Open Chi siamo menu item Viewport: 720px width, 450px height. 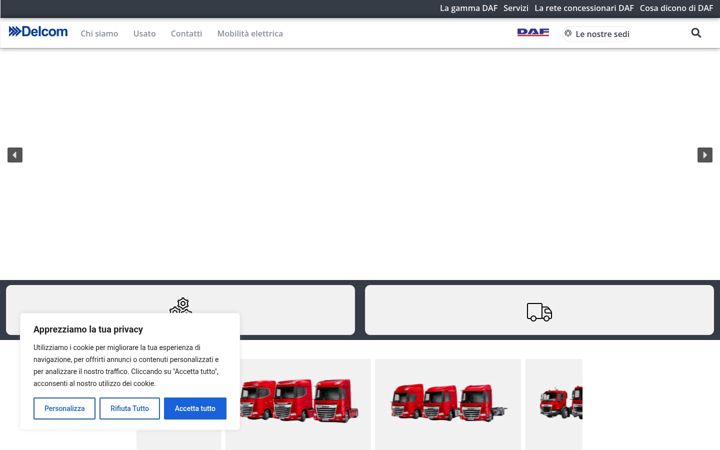pyautogui.click(x=99, y=34)
